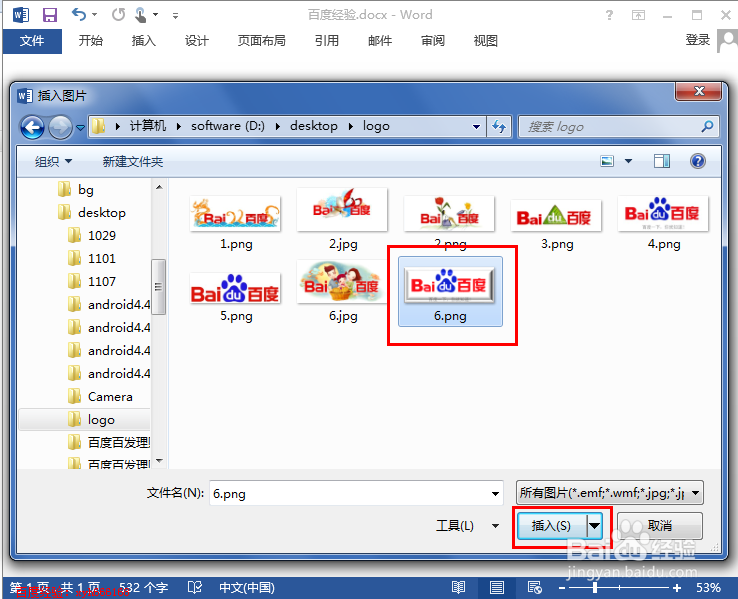Click the 取消 button
Image resolution: width=738 pixels, height=599 pixels.
click(660, 526)
